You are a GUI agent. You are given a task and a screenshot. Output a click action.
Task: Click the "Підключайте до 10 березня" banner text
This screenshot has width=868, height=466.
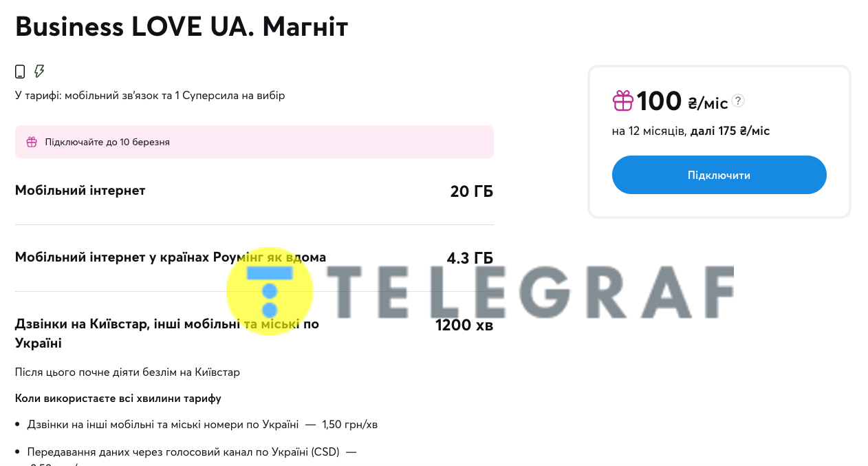click(x=107, y=142)
